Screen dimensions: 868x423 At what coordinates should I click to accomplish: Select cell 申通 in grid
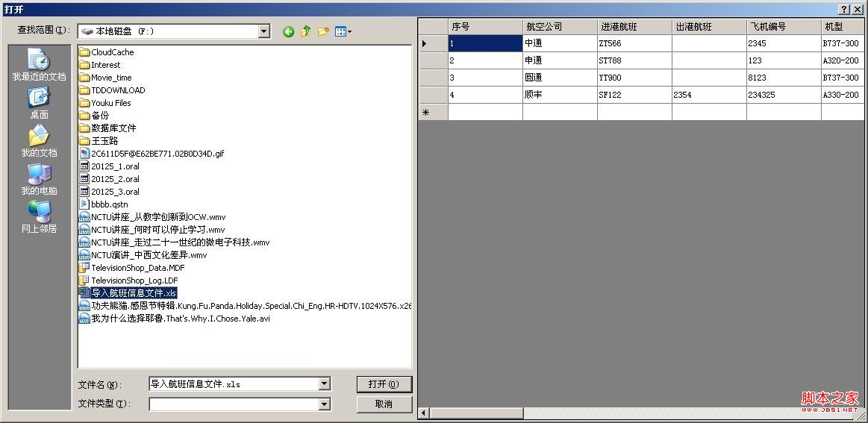[x=560, y=60]
